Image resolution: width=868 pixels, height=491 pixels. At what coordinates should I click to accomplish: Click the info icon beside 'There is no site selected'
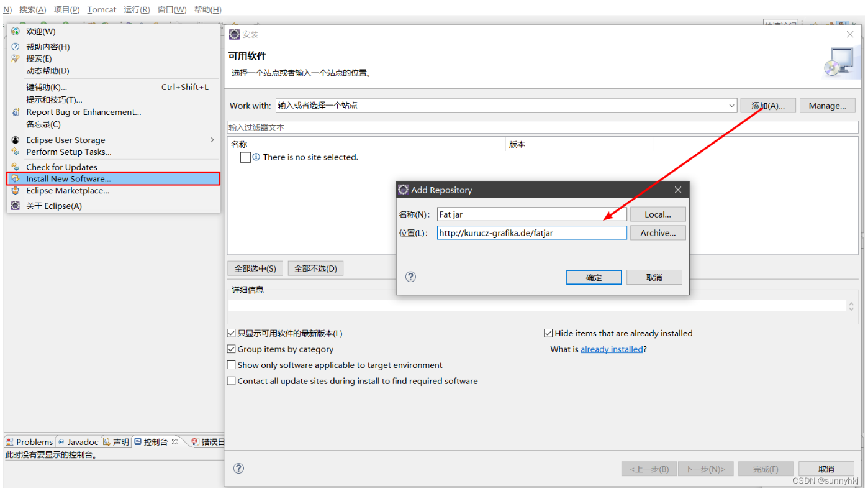coord(256,157)
